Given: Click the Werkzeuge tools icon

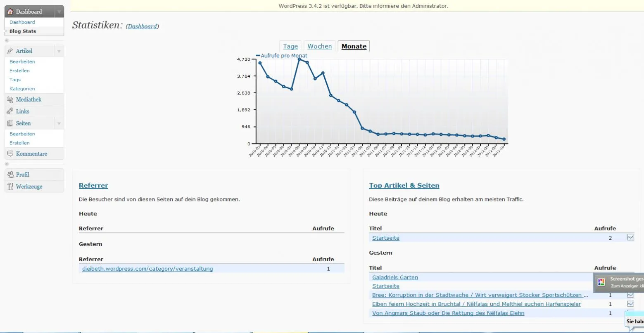Looking at the screenshot, I should click(x=10, y=187).
